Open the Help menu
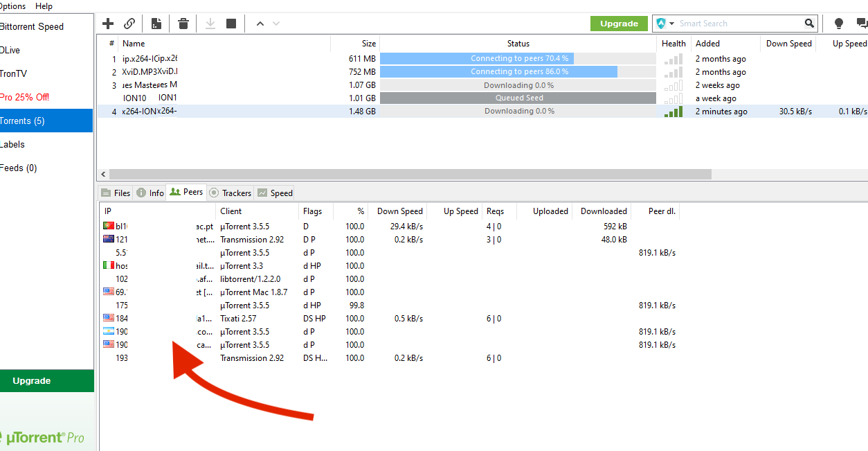This screenshot has width=868, height=451. click(x=44, y=6)
